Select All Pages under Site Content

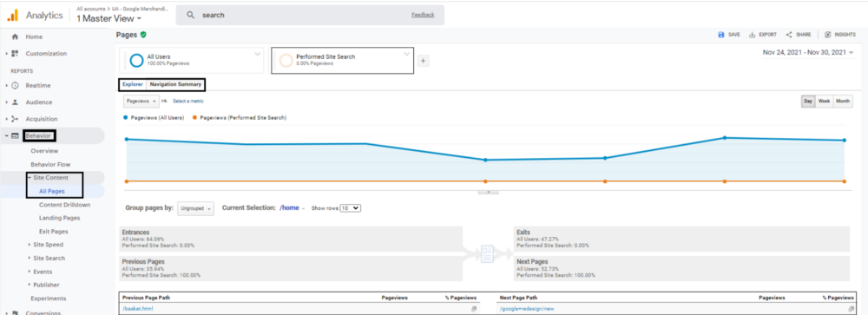point(52,192)
